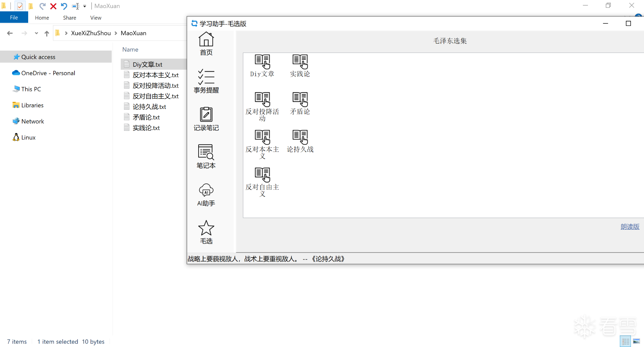Click '1 item selected 10 bytes' status text
644x347 pixels.
(x=71, y=342)
